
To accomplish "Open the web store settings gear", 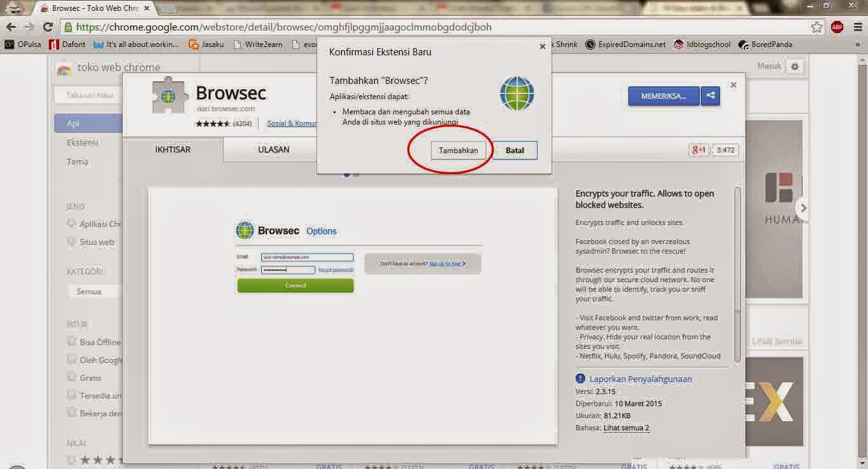I will coord(794,66).
